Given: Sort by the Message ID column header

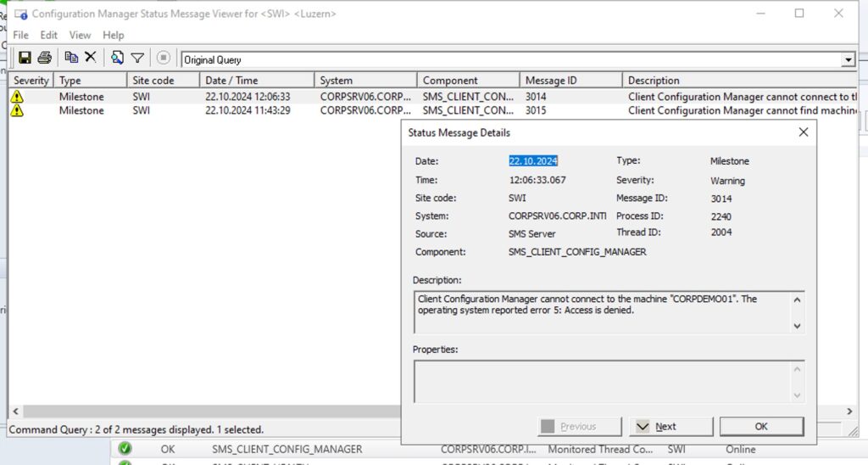Looking at the screenshot, I should [x=551, y=80].
